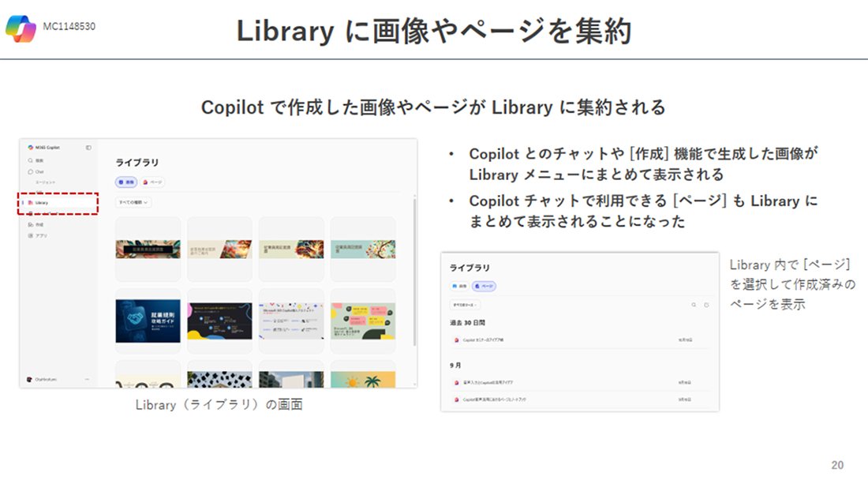
Task: Select highlighted ページ tab in small panel
Action: click(x=484, y=287)
